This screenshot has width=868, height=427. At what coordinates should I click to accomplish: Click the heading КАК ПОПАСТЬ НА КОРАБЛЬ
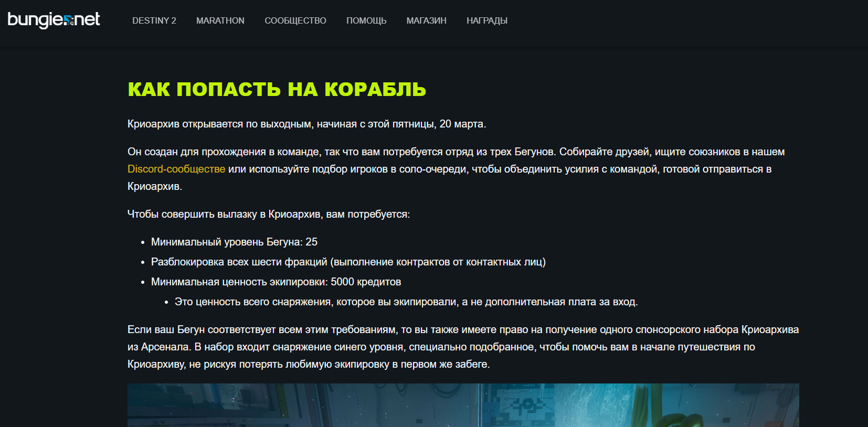[277, 89]
